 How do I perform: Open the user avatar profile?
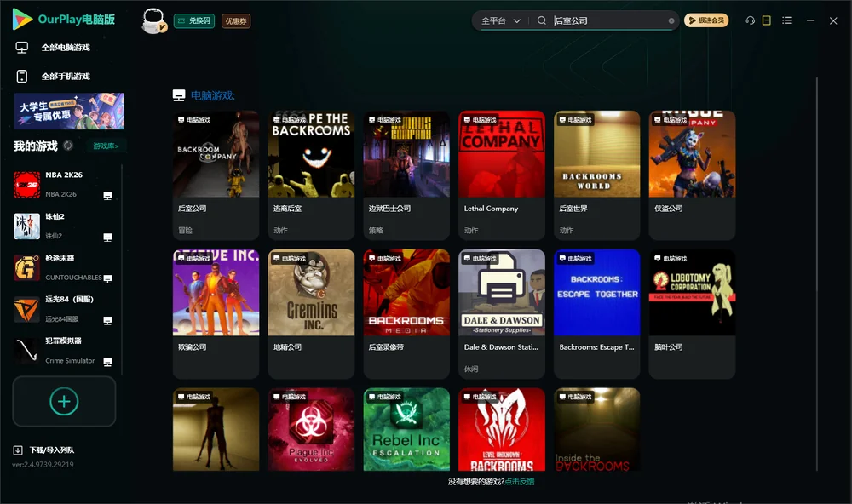153,20
